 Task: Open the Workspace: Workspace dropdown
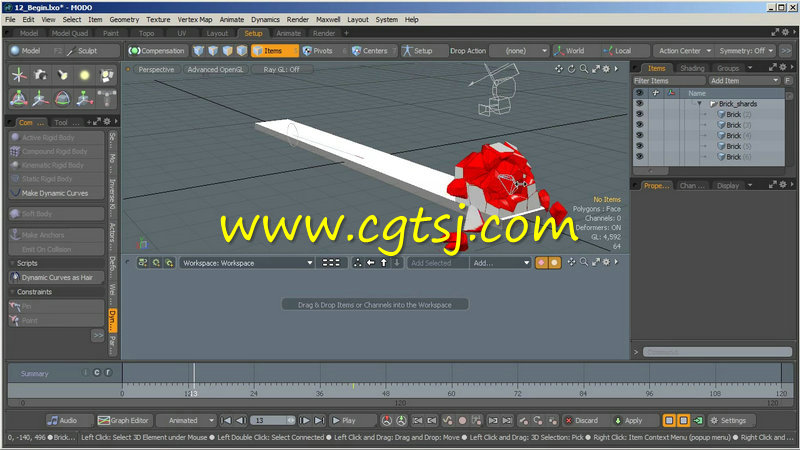pyautogui.click(x=246, y=263)
